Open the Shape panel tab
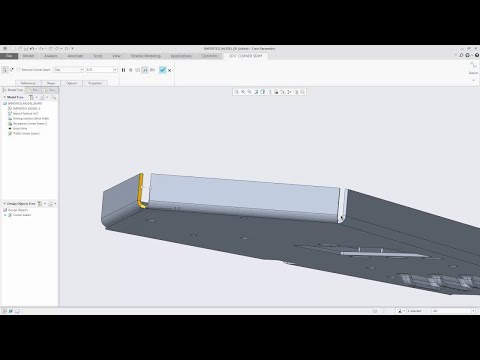 click(x=51, y=83)
